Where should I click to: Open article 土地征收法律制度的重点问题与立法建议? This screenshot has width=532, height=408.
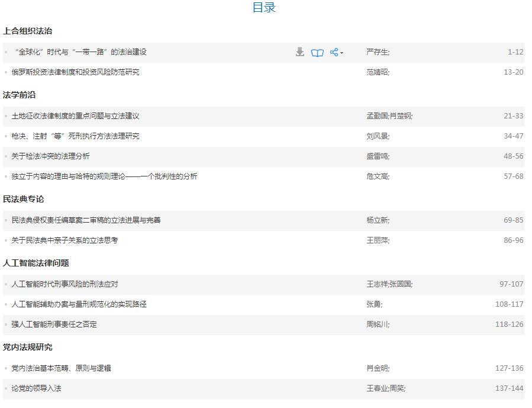pyautogui.click(x=75, y=116)
